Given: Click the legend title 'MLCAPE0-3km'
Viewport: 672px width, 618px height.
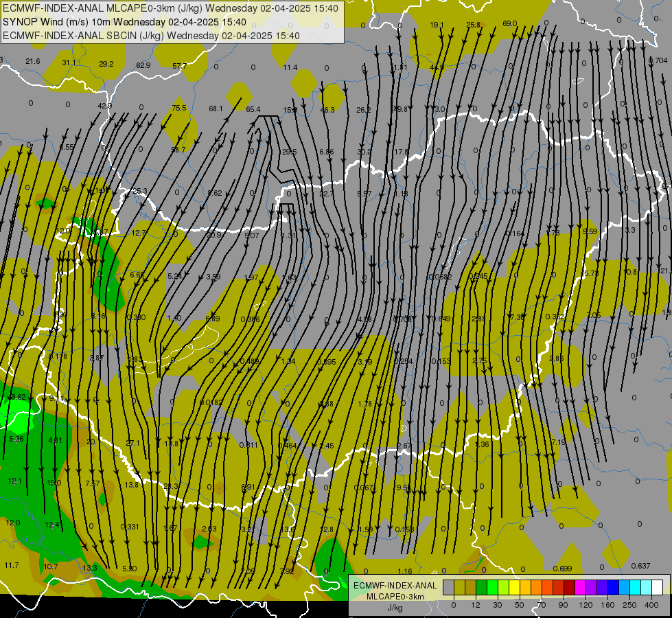Looking at the screenshot, I should (395, 596).
